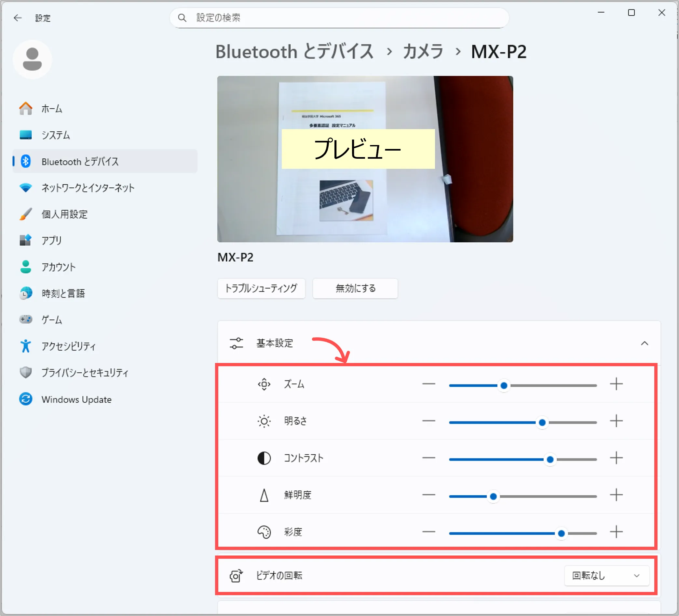Click カメラ in the breadcrumb
The height and width of the screenshot is (616, 679).
(423, 52)
